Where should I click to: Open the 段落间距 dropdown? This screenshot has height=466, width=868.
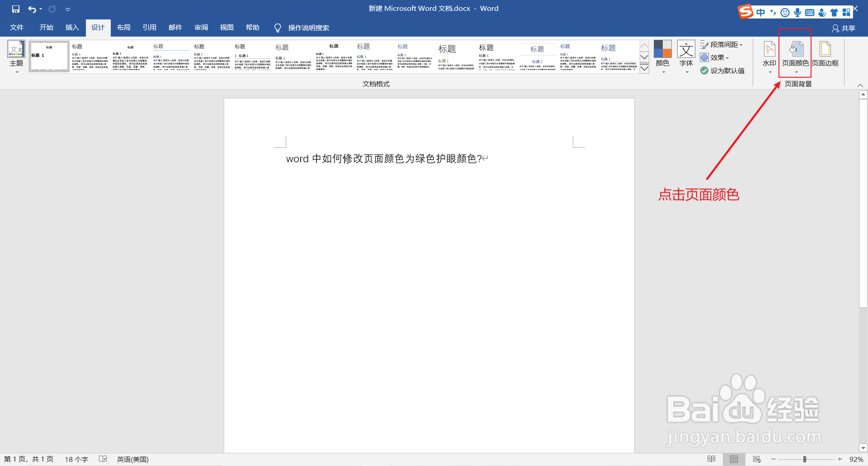tap(722, 45)
